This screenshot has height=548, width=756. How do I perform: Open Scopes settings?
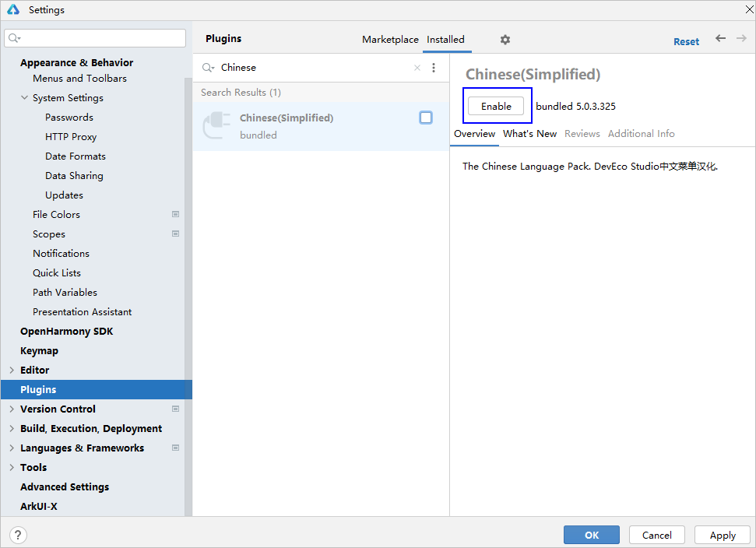coord(49,234)
